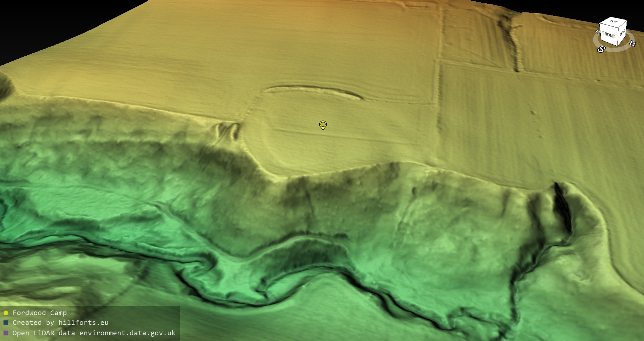Click the purple square beside Open LiDAR data
The image size is (644, 341).
pos(6,333)
